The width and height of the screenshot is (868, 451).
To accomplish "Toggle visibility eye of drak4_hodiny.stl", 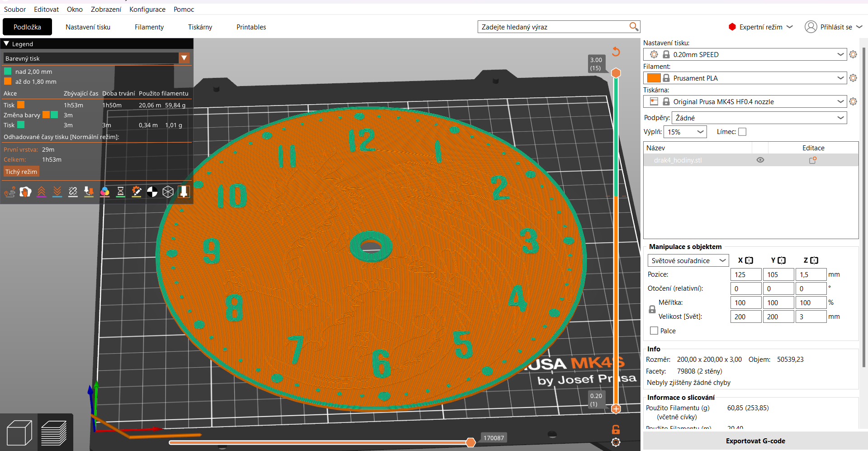I will [760, 160].
